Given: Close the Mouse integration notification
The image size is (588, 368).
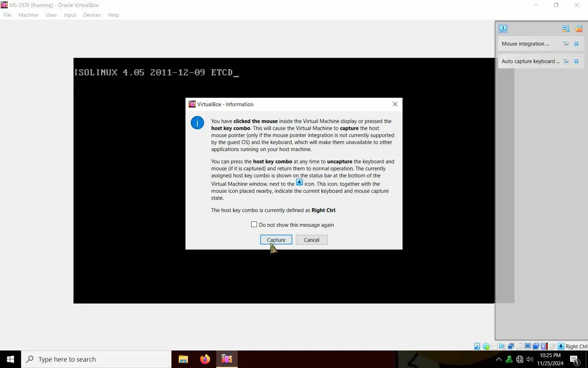Looking at the screenshot, I should click(576, 44).
